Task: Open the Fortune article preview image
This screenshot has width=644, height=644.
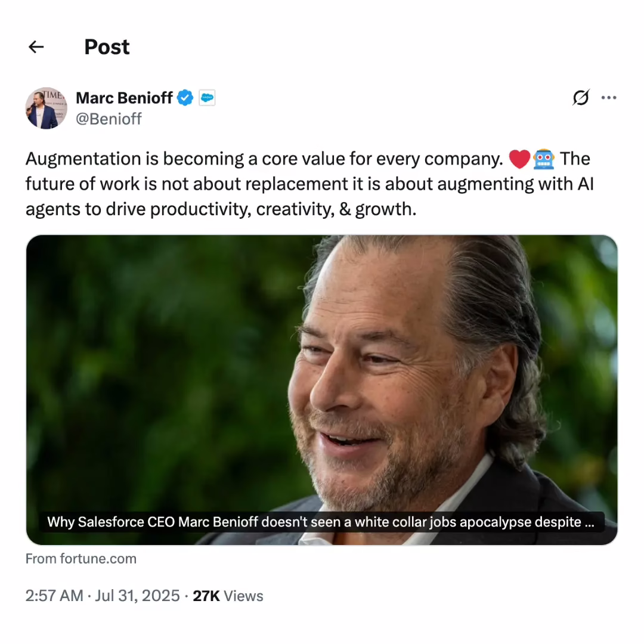Action: pyautogui.click(x=322, y=370)
